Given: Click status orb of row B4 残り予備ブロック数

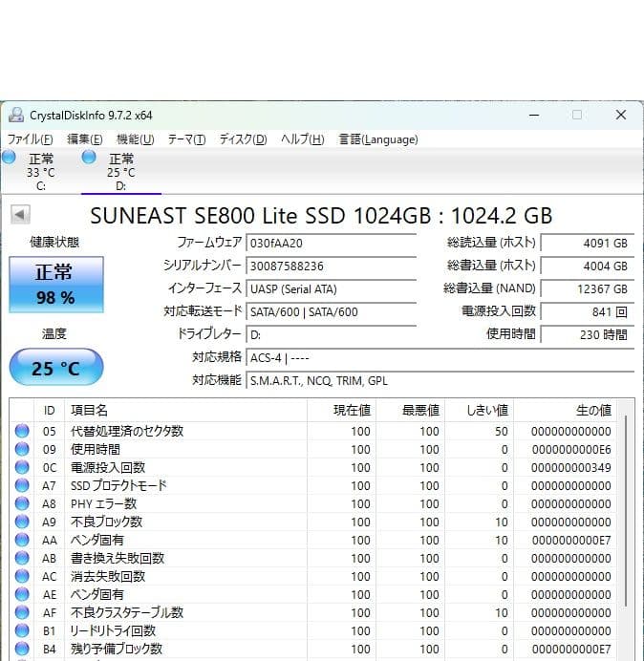Looking at the screenshot, I should pyautogui.click(x=22, y=649).
